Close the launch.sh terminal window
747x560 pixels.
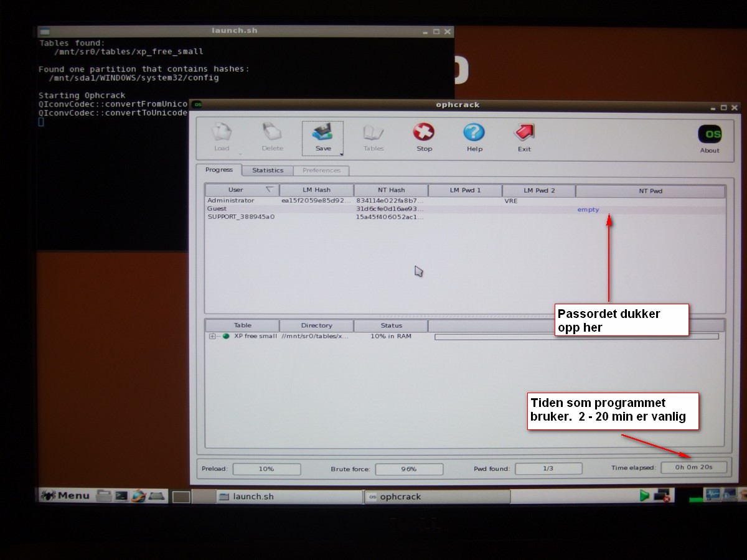coord(446,31)
